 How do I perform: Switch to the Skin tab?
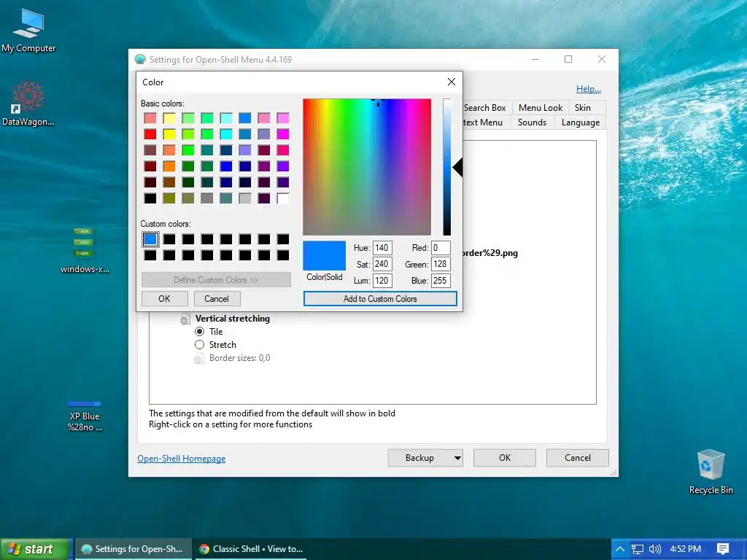582,108
